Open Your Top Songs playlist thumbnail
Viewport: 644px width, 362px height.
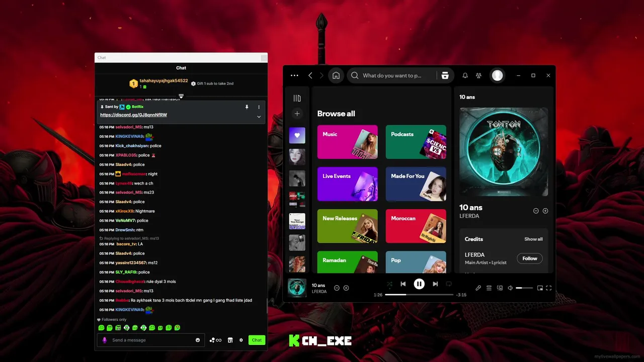(x=297, y=221)
